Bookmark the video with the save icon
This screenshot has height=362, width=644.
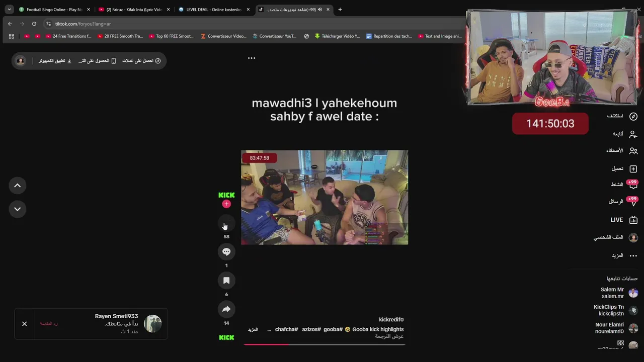[x=226, y=281]
